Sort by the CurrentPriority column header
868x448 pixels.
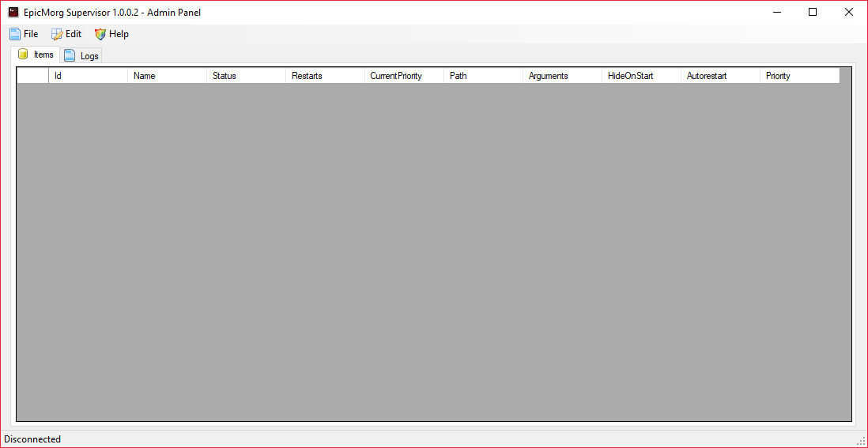click(404, 77)
